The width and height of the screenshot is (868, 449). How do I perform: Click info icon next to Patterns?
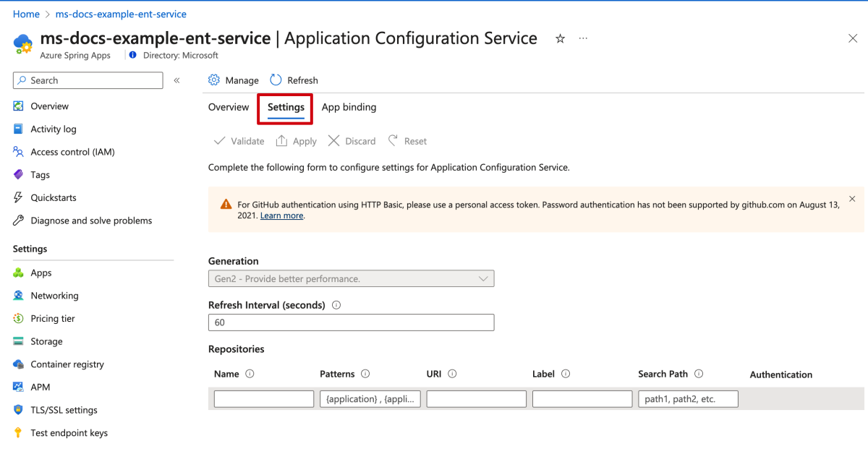[365, 374]
